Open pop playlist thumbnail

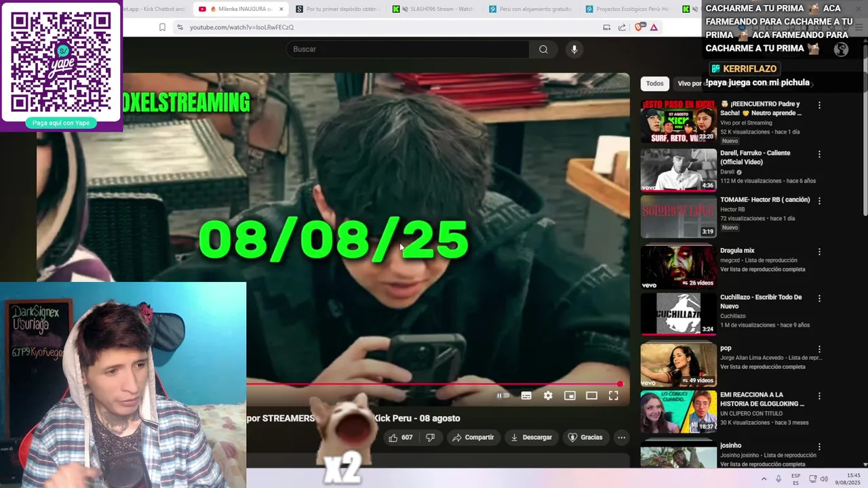679,365
